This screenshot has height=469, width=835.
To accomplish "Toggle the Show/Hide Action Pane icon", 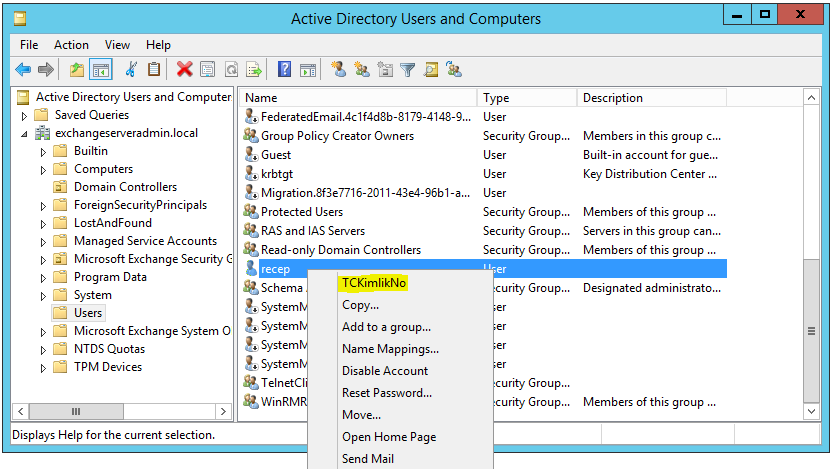I will pos(308,69).
